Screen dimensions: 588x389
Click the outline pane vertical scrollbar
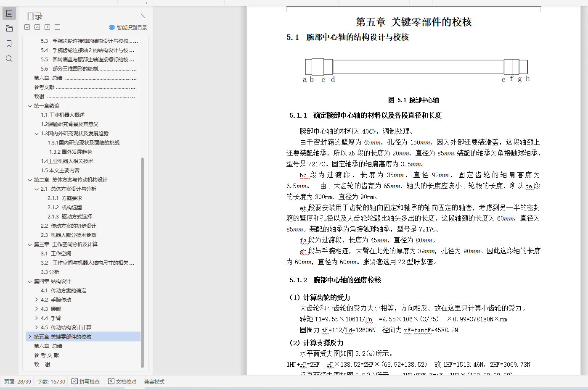pyautogui.click(x=142, y=263)
